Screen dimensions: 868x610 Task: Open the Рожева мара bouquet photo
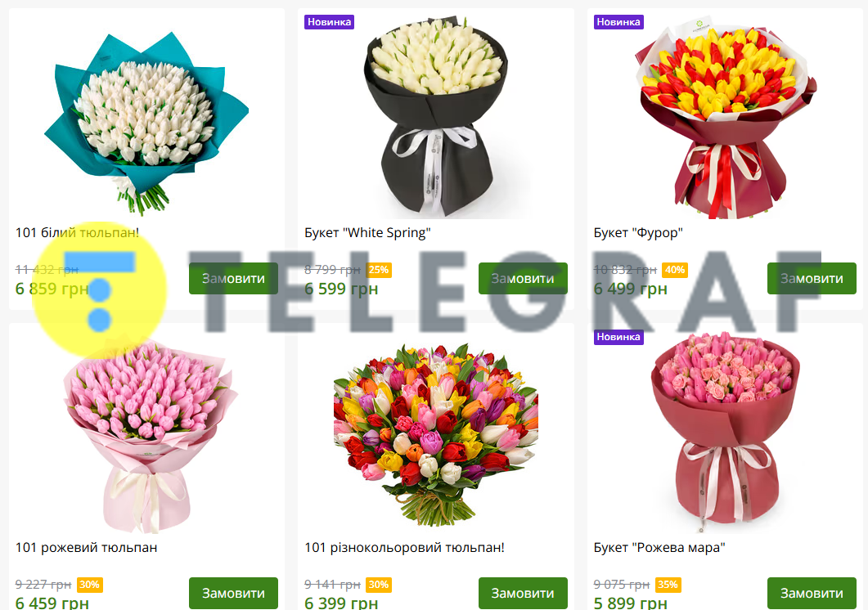click(725, 432)
